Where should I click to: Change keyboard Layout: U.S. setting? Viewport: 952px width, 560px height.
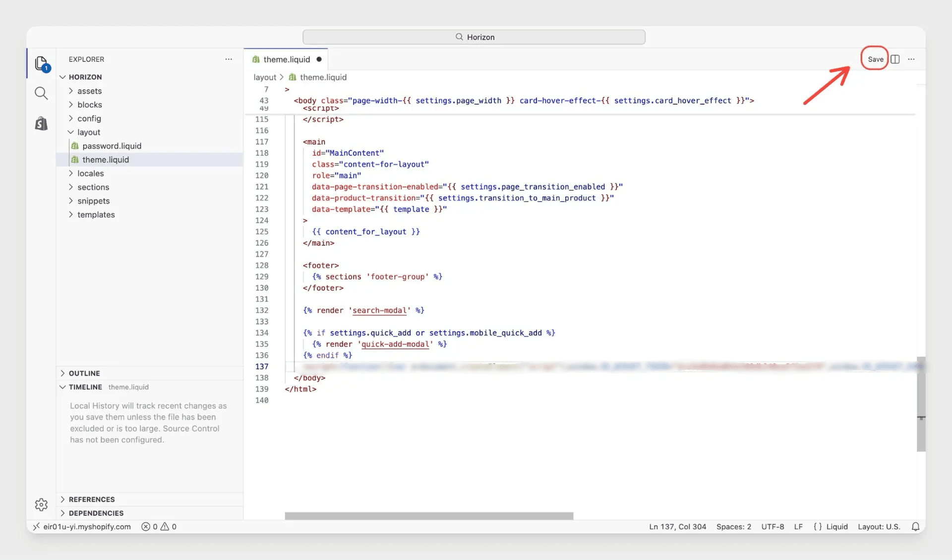tap(879, 527)
